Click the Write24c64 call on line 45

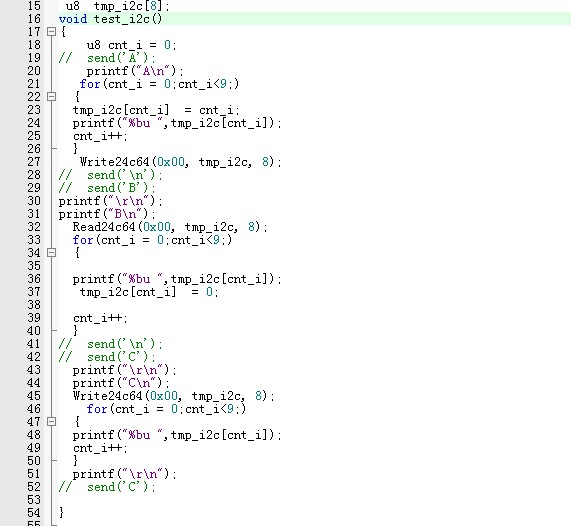click(x=174, y=396)
